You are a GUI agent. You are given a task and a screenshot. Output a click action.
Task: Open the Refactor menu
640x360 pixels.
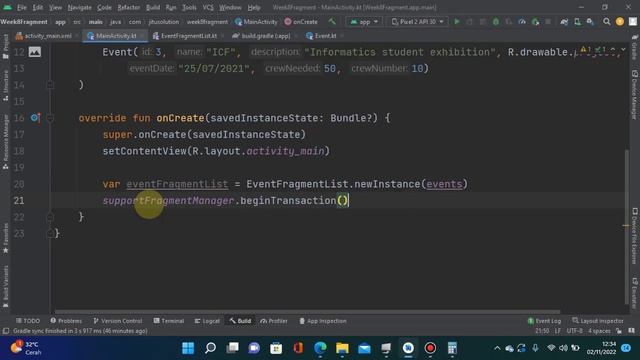point(129,7)
